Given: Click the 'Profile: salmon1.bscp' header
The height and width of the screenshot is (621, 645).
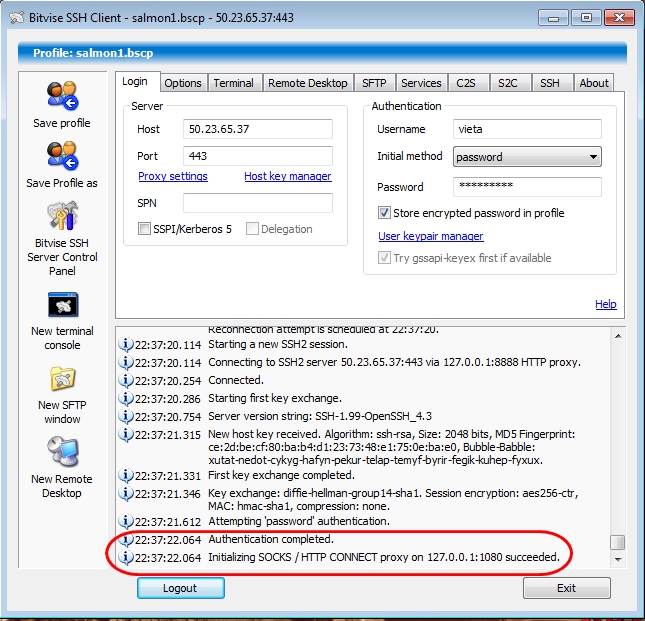Looking at the screenshot, I should click(322, 53).
